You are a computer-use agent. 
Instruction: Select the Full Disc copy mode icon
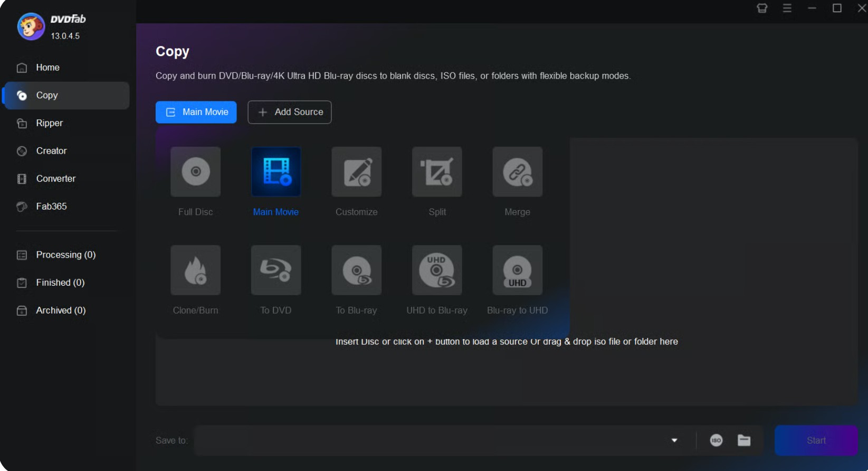195,172
